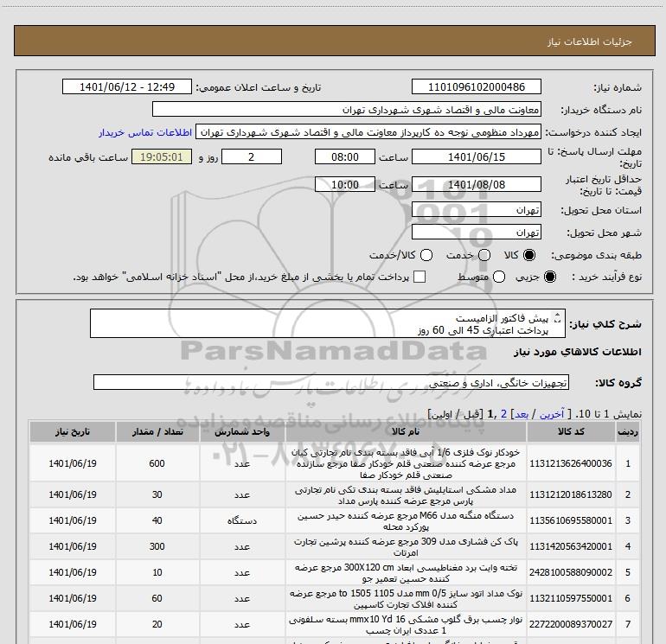The height and width of the screenshot is (644, 666).
Task: Click the تاریخ نیاز column header
Action: click(72, 431)
